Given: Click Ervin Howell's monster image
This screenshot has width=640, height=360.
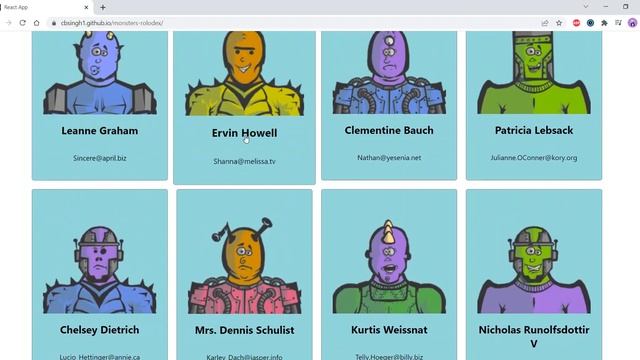Looking at the screenshot, I should pos(244,73).
